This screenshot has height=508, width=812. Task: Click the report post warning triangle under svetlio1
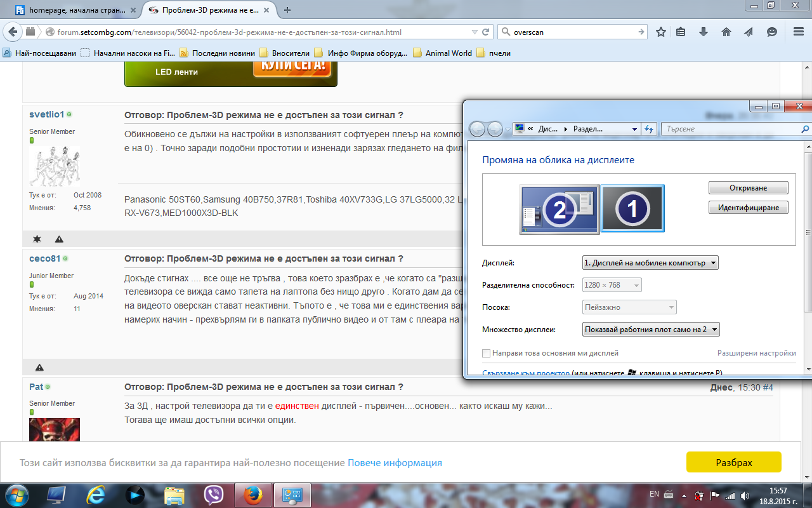tap(59, 239)
